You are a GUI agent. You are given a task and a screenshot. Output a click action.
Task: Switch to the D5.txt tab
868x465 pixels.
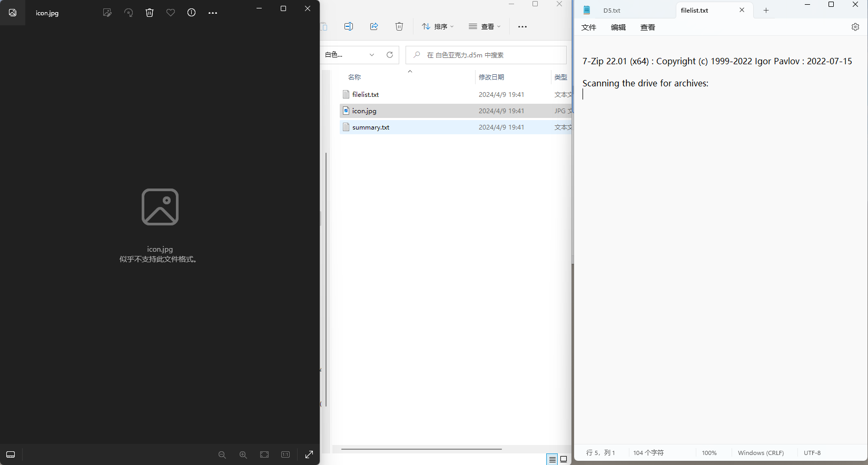pos(611,11)
